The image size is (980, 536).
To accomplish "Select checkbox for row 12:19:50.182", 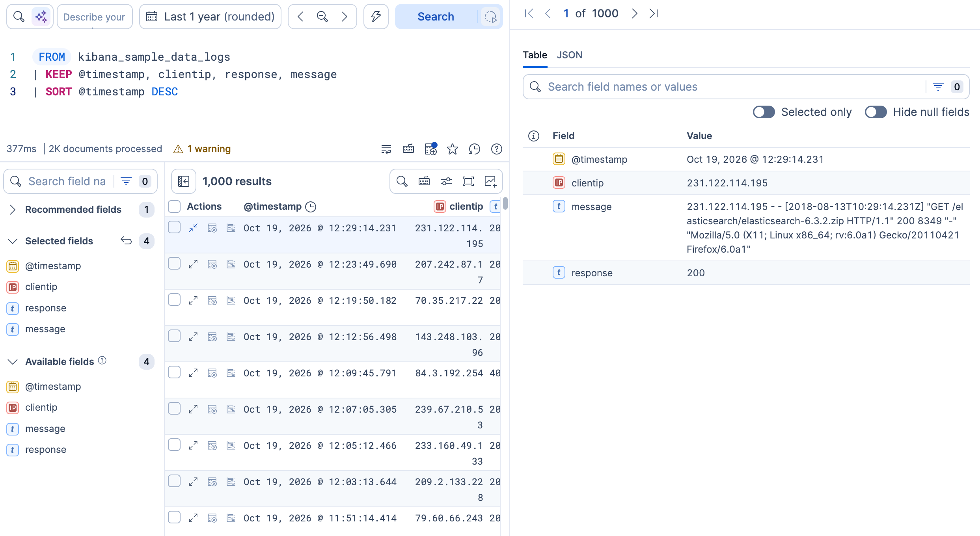I will (x=174, y=300).
